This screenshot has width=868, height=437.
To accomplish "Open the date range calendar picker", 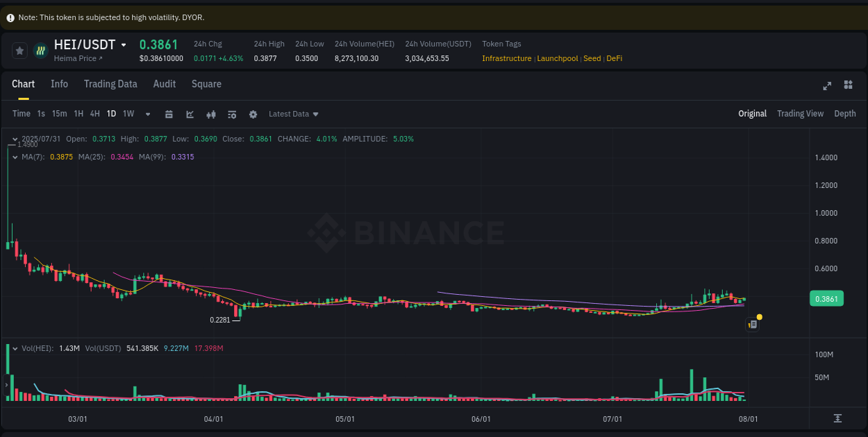I will point(169,114).
